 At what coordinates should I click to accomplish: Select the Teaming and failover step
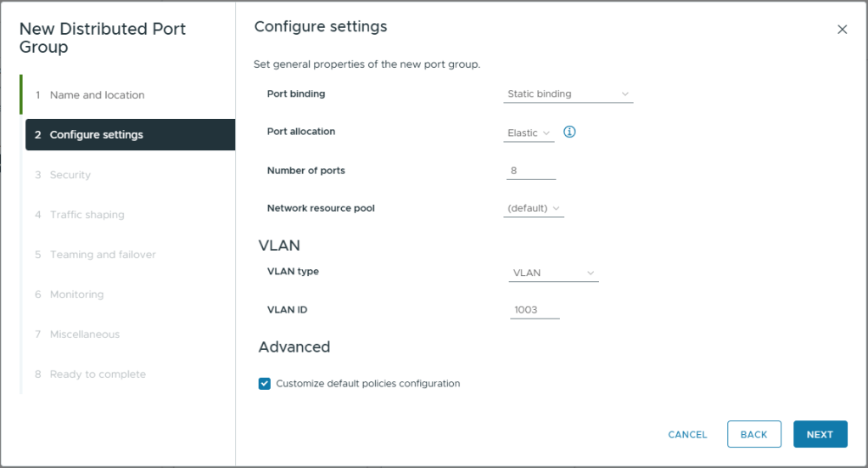[x=103, y=255]
